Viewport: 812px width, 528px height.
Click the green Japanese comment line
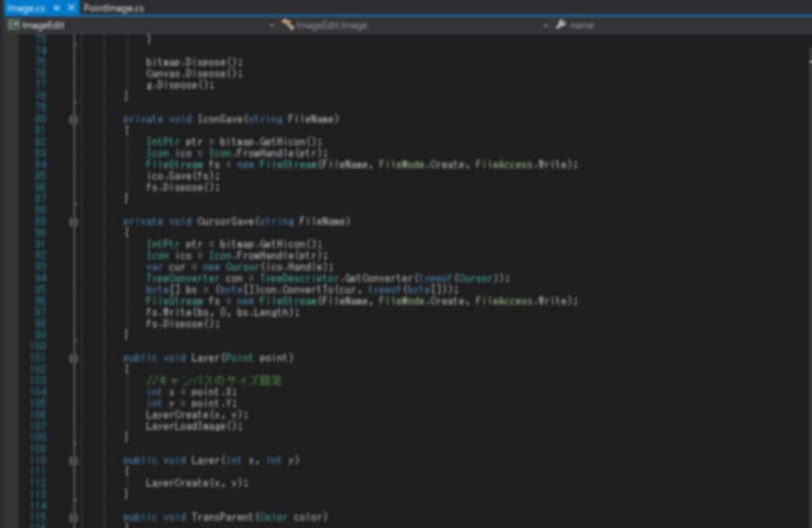(x=214, y=380)
